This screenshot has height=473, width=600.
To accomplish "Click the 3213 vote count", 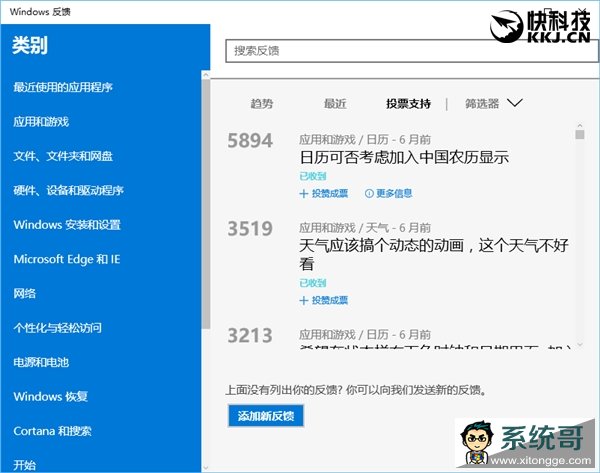I will pyautogui.click(x=250, y=335).
